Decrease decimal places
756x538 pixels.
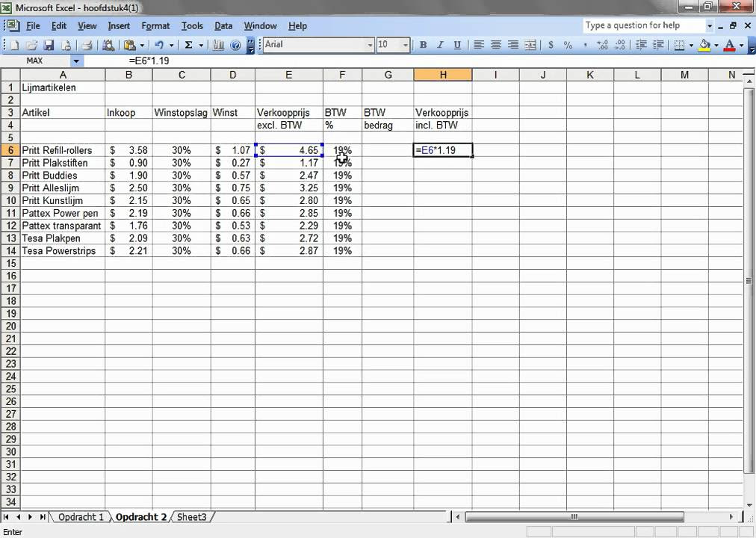(x=620, y=45)
